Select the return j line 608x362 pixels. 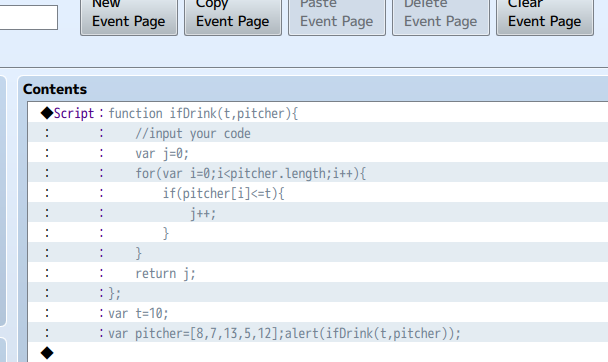pyautogui.click(x=318, y=273)
